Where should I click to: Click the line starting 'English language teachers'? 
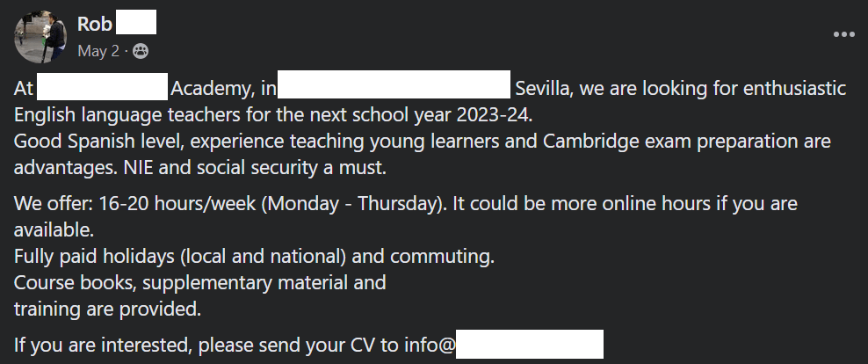click(x=273, y=115)
